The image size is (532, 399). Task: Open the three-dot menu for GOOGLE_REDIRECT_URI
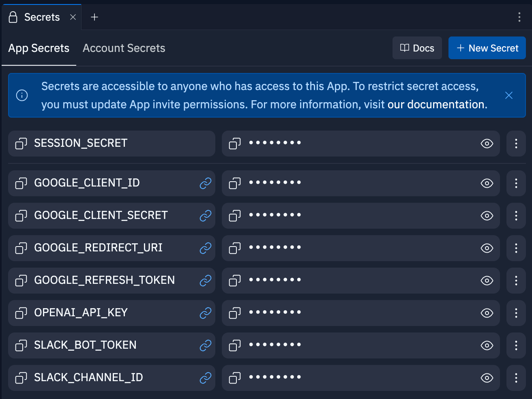[516, 248]
